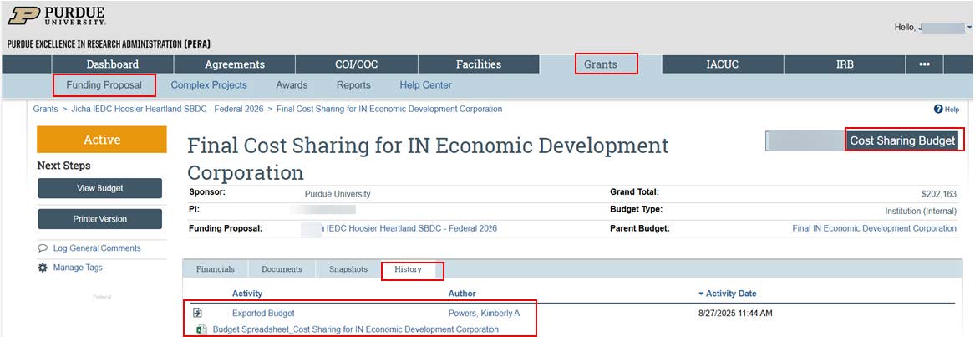Open the Awards submenu
980x337 pixels.
292,85
